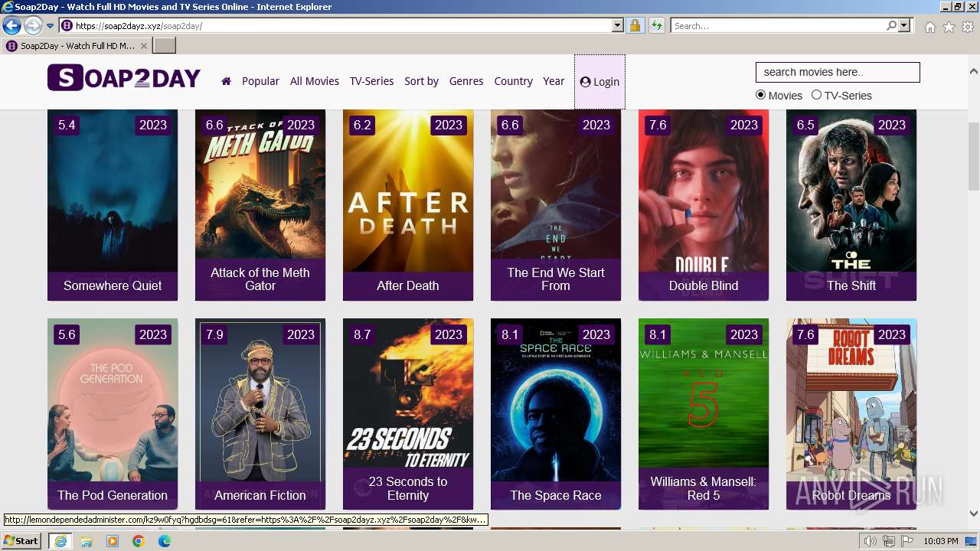980x551 pixels.
Task: Open the network tray icon
Action: point(889,541)
